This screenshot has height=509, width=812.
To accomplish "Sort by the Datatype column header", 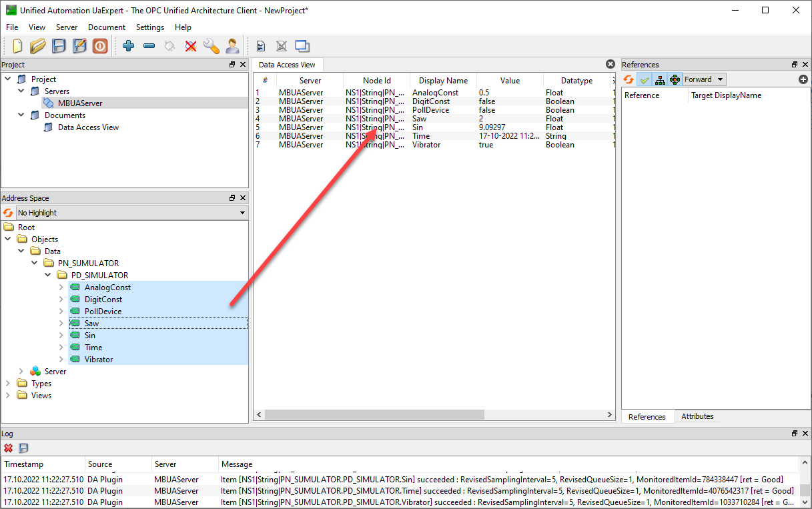I will [x=576, y=81].
